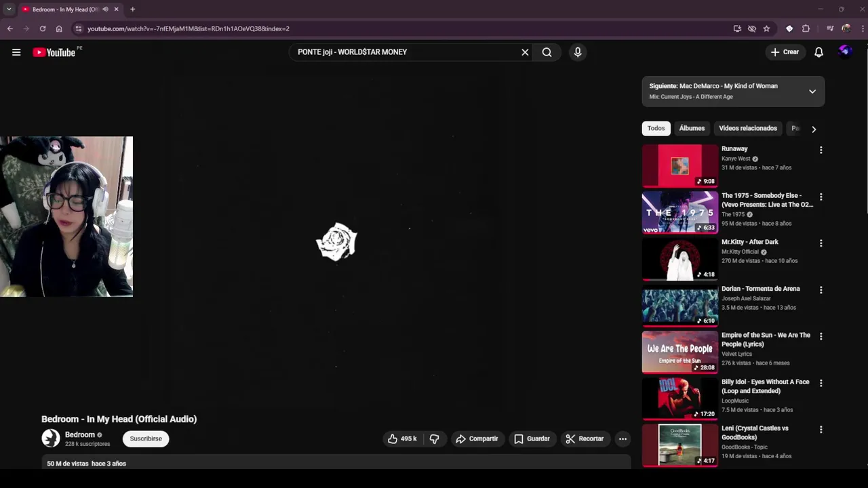Expand the playlist panel chevron
Viewport: 868px width, 488px height.
point(812,91)
